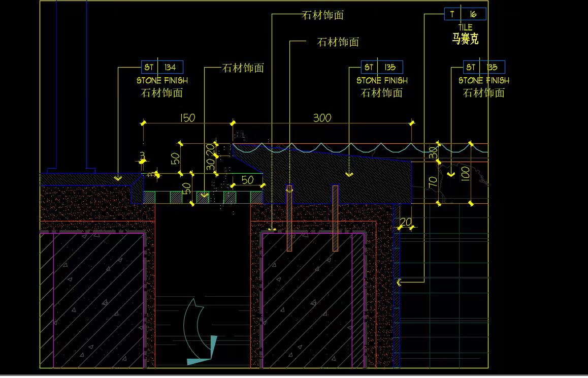
Task: Pick the mosaic leader arrowhead on tile wall
Action: pos(399,281)
